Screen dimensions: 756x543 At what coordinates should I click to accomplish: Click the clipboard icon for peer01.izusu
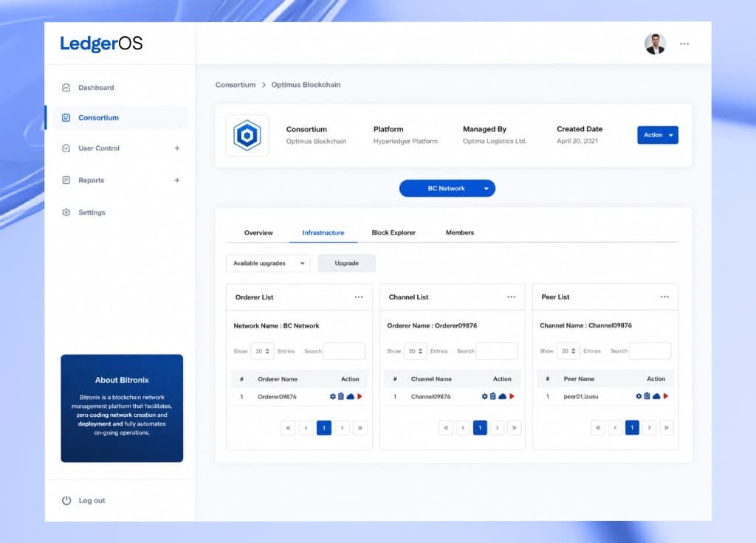pyautogui.click(x=647, y=396)
